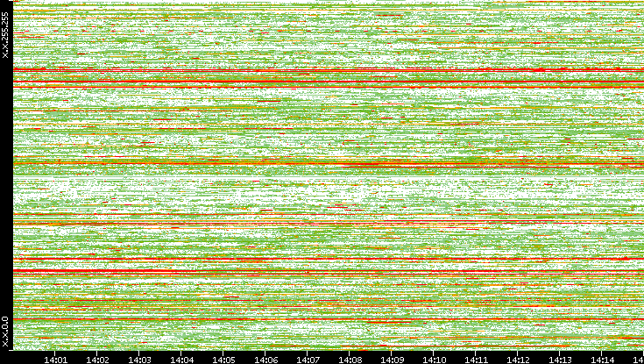Click the 14:04 time axis label
This screenshot has height=364, width=644.
[181, 360]
